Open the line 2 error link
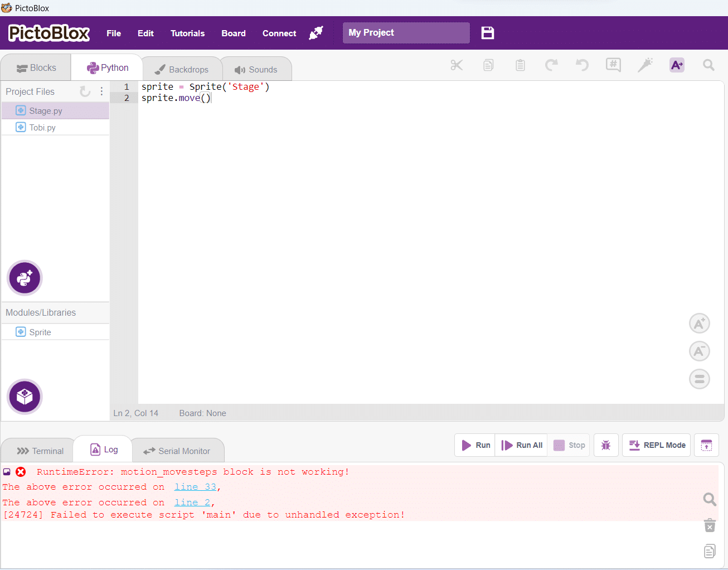This screenshot has width=728, height=570. 192,502
